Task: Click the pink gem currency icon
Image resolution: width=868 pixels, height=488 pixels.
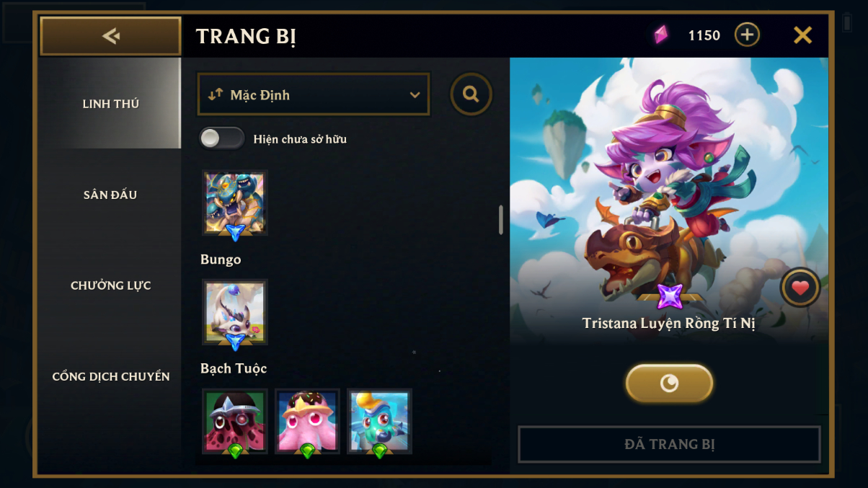Action: (x=660, y=35)
